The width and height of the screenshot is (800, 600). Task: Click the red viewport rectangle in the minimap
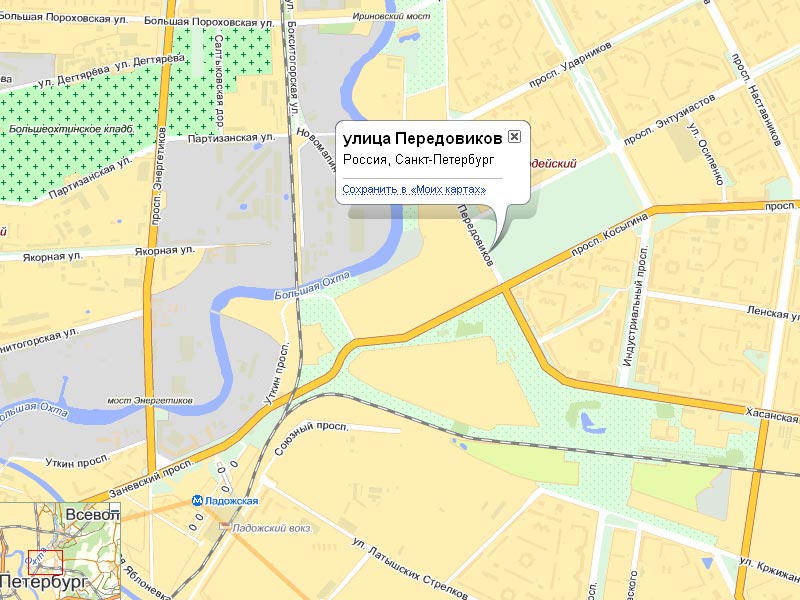point(45,563)
